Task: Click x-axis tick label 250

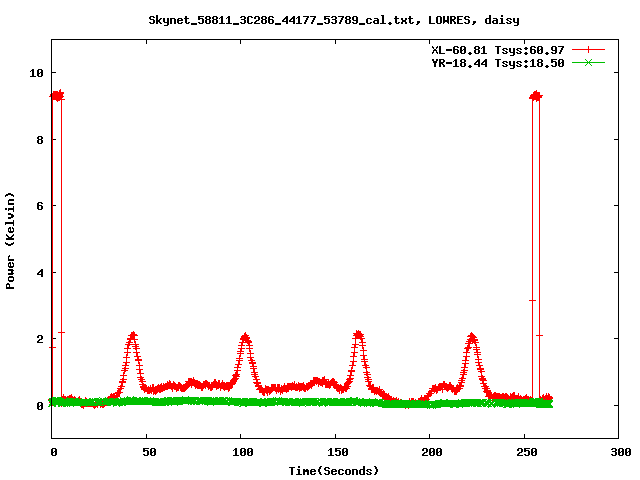Action: 527,452
